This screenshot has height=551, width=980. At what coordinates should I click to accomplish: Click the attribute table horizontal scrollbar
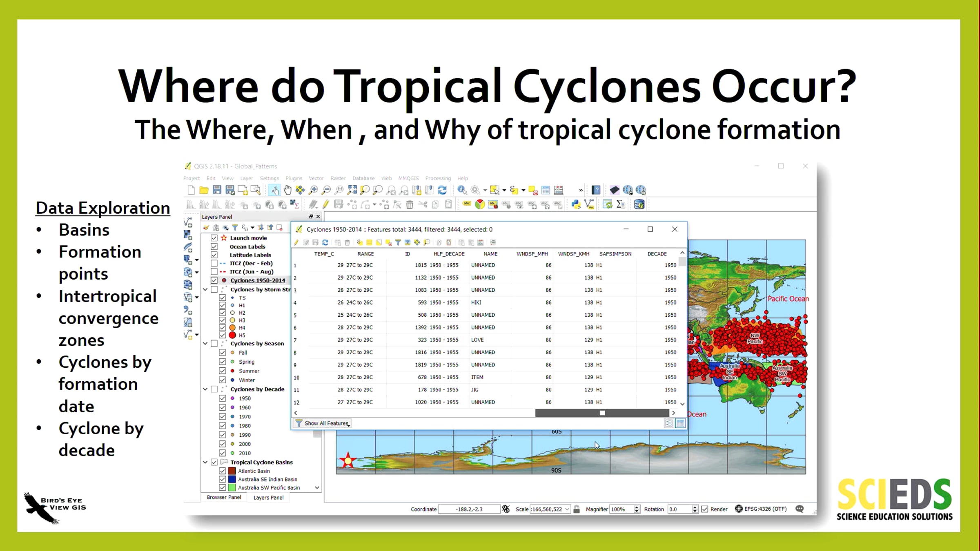[602, 413]
